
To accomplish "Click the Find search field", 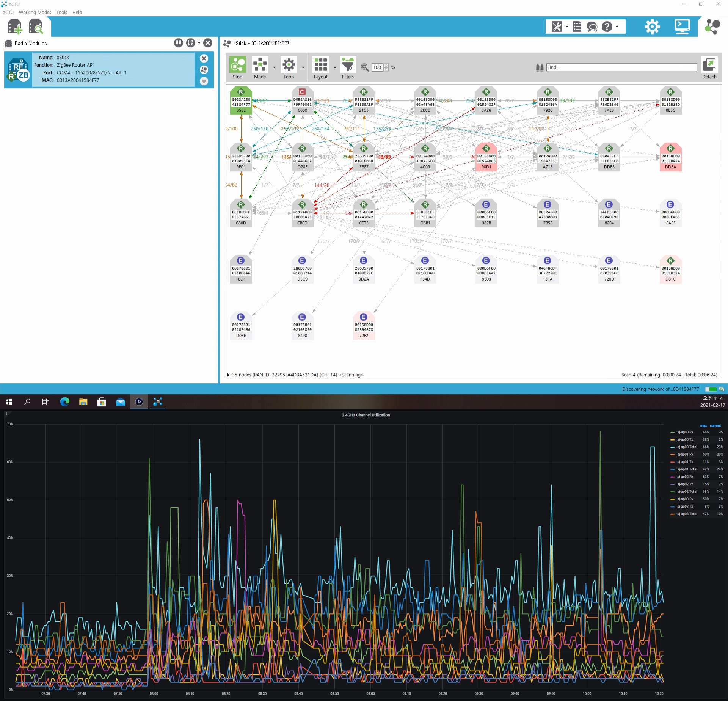I will (621, 67).
